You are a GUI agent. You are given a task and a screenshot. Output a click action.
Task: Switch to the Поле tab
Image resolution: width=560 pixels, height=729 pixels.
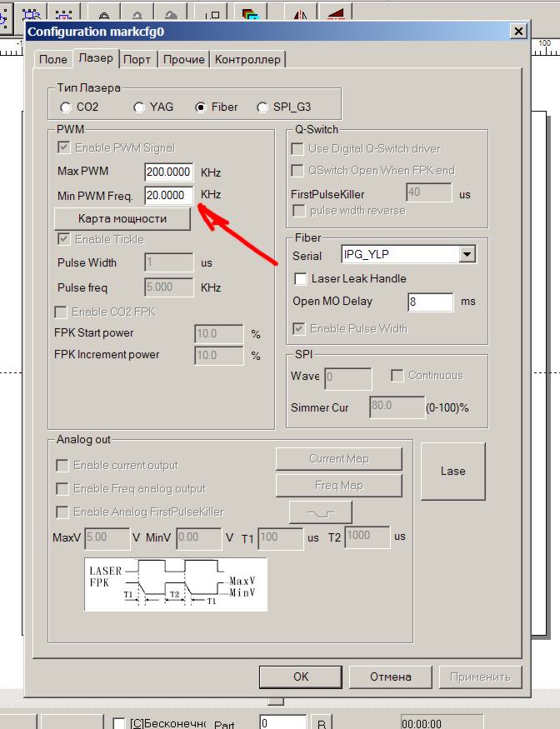click(53, 59)
